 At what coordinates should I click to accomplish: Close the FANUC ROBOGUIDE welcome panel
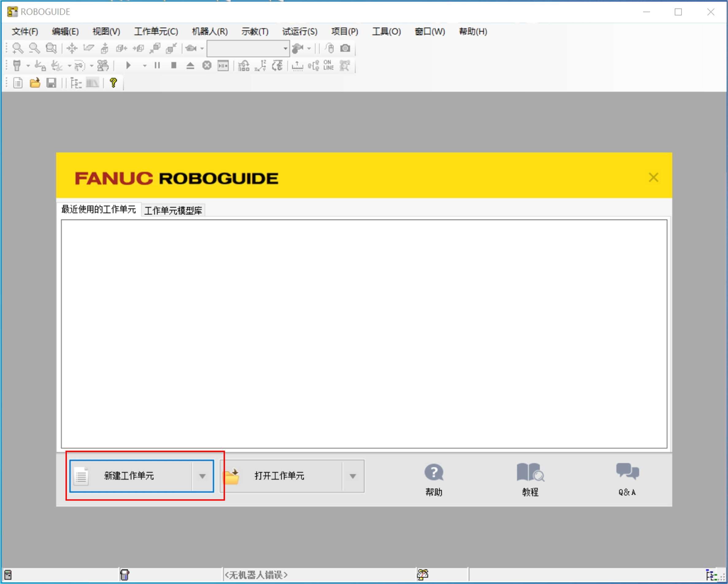[653, 177]
